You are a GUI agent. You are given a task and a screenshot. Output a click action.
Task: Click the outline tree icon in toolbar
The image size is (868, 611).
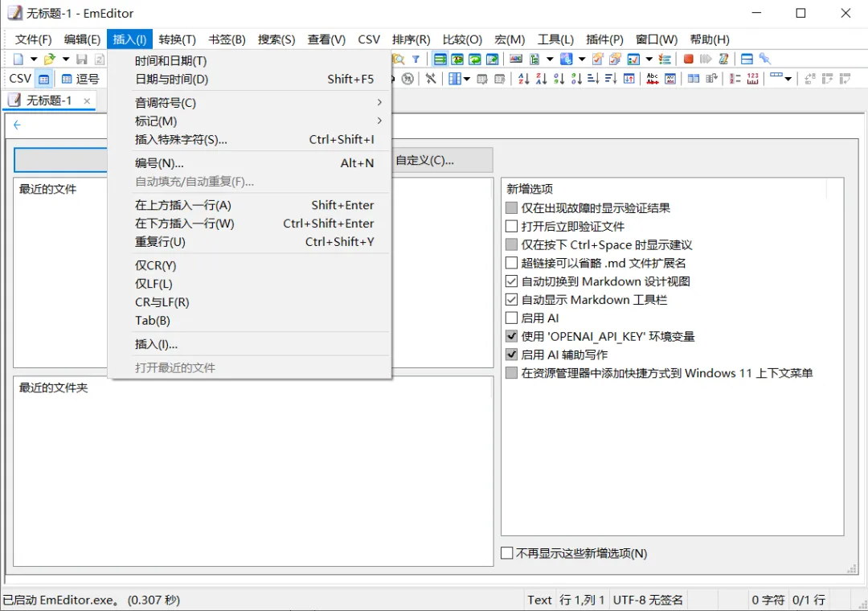(534, 59)
